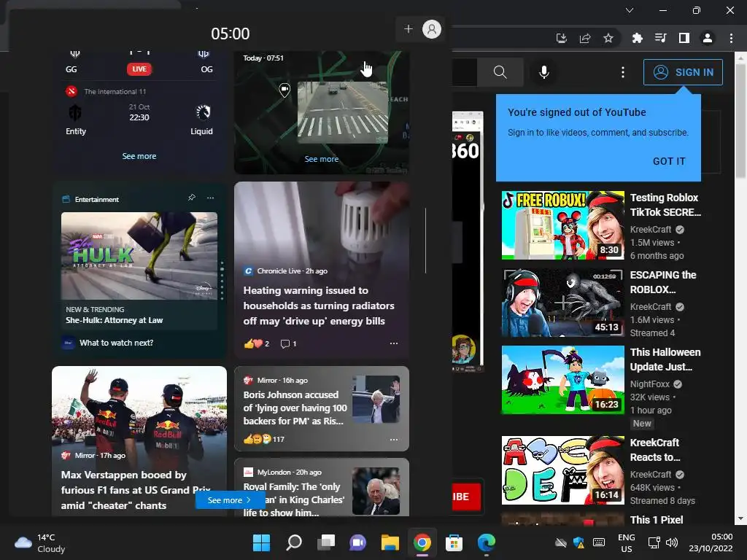Click NightFoxx channel name
Screen dimensions: 747x560
point(650,384)
